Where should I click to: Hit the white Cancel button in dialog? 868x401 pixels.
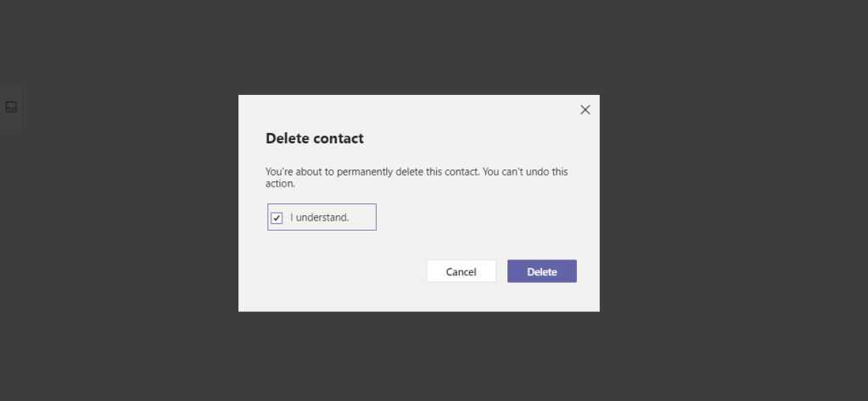pyautogui.click(x=461, y=271)
